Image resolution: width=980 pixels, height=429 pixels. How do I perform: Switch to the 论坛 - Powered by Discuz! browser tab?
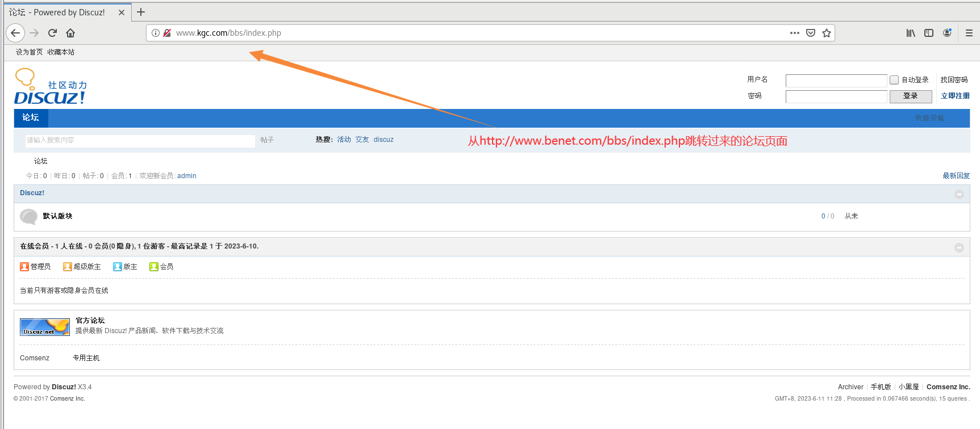66,12
